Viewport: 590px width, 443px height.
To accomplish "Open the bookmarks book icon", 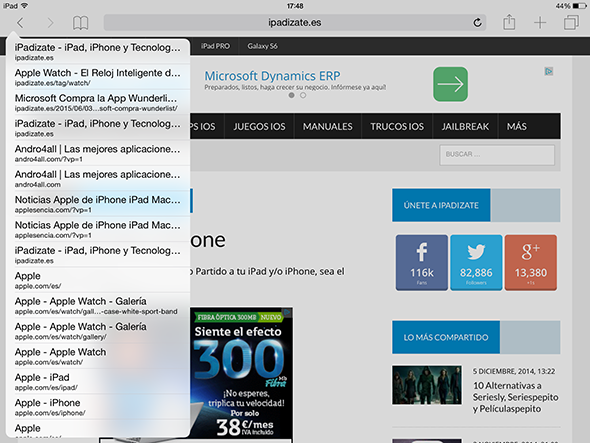I will pyautogui.click(x=81, y=23).
